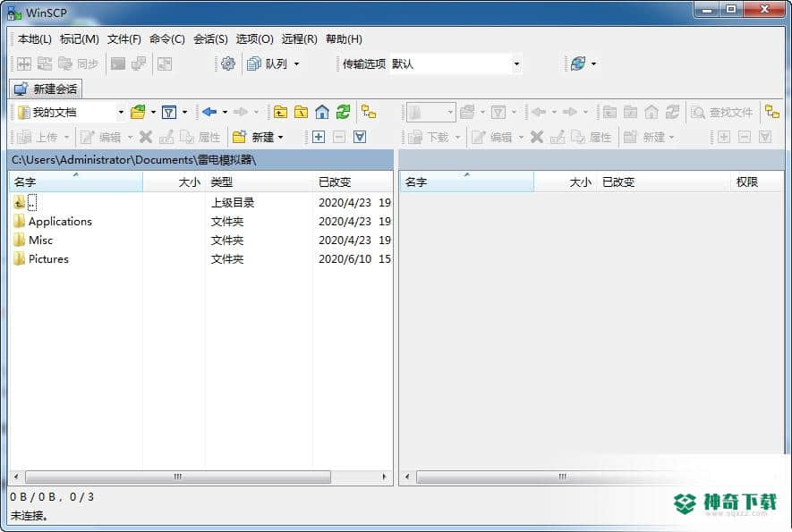Click the local select-all check icon
This screenshot has height=532, width=792.
[360, 137]
